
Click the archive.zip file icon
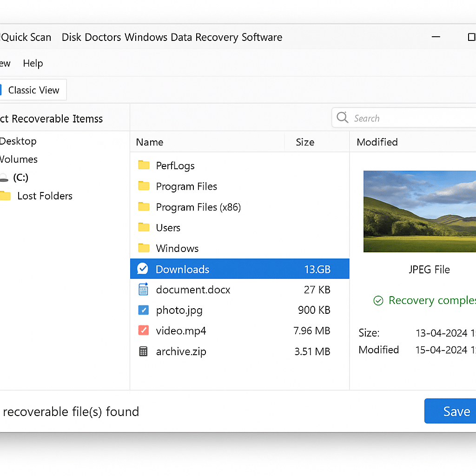point(143,351)
